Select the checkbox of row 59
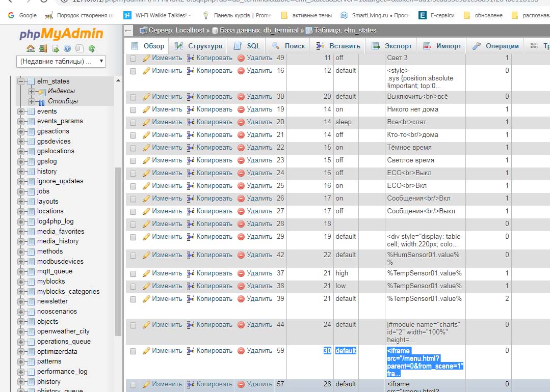 pyautogui.click(x=133, y=351)
